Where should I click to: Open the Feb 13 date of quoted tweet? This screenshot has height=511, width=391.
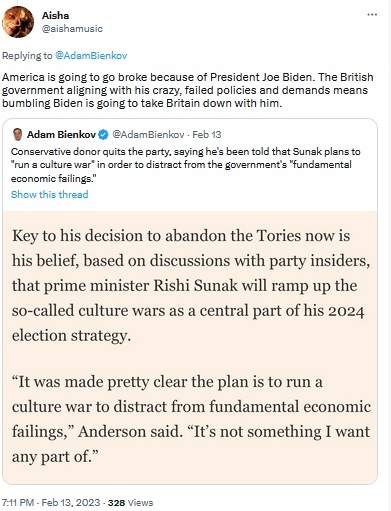[x=207, y=135]
